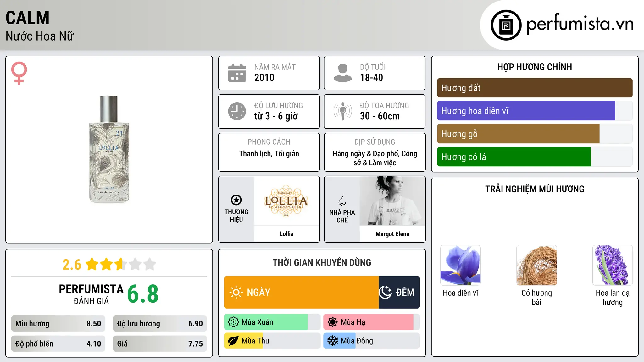Click the sun icon for Mùa Hạ

click(x=333, y=322)
